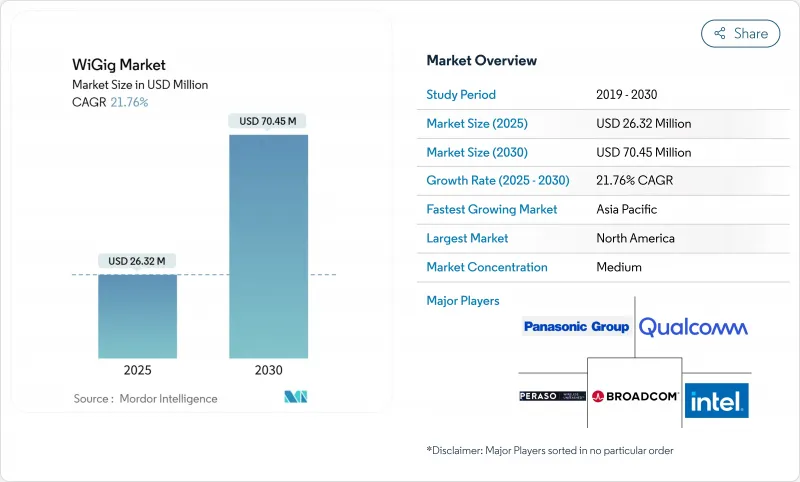Click the Panasonic Group logo

pyautogui.click(x=576, y=326)
